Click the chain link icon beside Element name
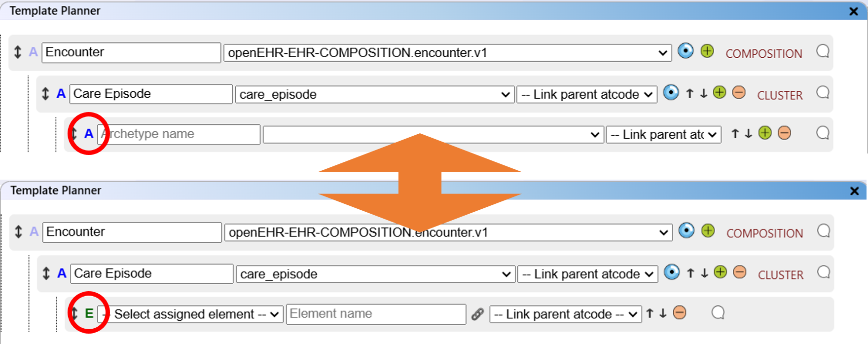The width and height of the screenshot is (868, 344). point(477,314)
